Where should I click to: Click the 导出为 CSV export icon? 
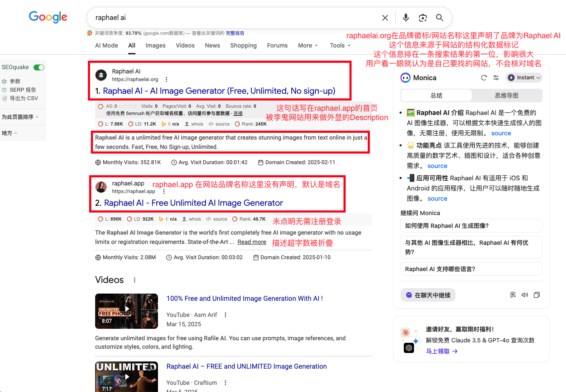coord(5,98)
